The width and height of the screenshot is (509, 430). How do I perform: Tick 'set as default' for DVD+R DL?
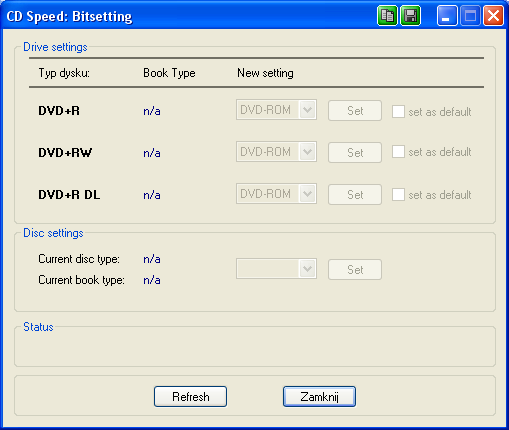[x=398, y=194]
